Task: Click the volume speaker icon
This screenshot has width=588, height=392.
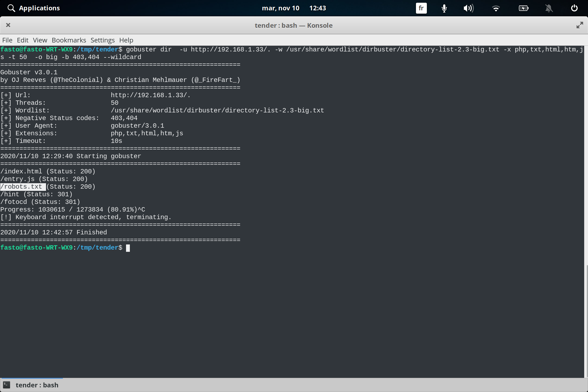Action: coord(469,8)
